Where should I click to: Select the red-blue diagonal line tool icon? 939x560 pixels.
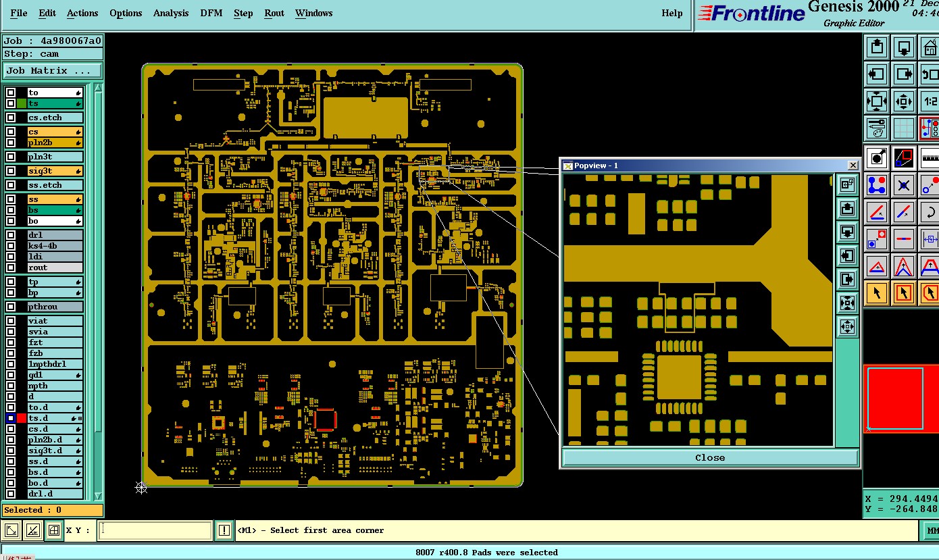click(904, 212)
